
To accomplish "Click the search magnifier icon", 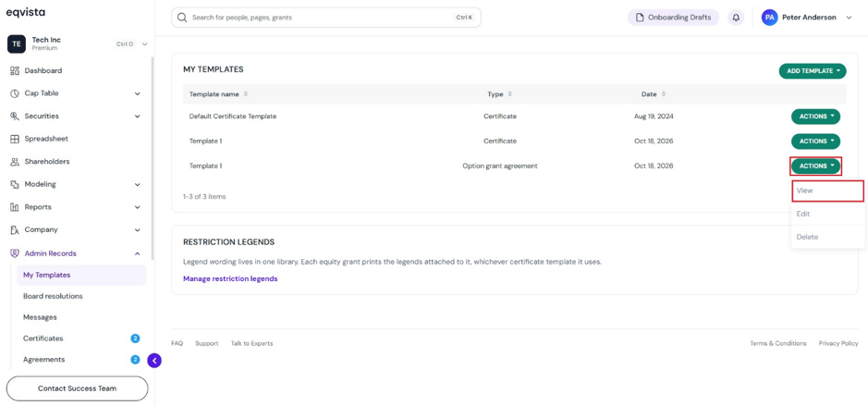I will click(x=182, y=18).
